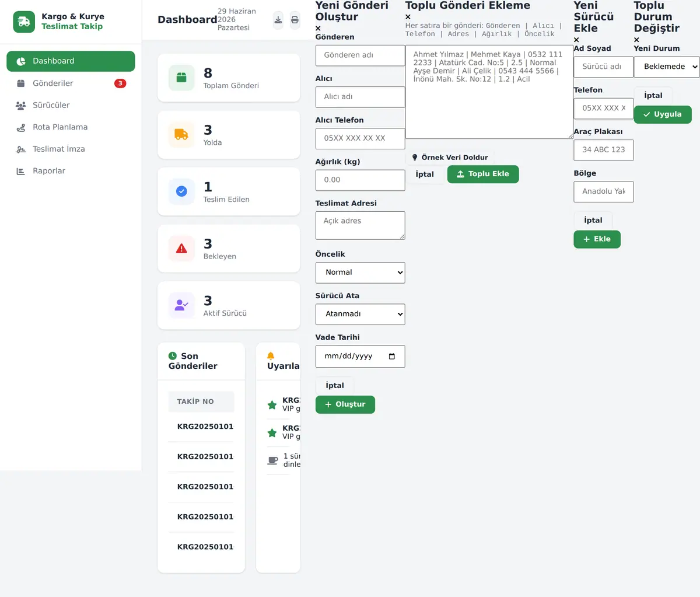Close the Yeni Sürücü Ekle form
The height and width of the screenshot is (597, 700).
click(576, 40)
